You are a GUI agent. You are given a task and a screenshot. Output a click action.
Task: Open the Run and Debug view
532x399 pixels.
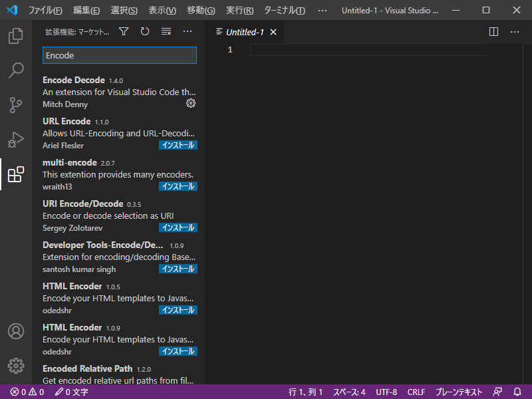pyautogui.click(x=15, y=140)
